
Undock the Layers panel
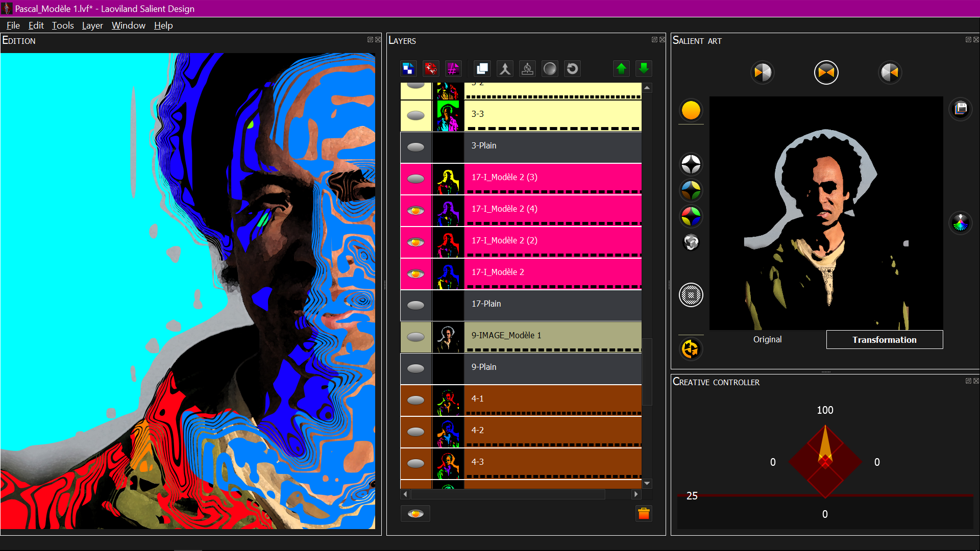pos(654,40)
